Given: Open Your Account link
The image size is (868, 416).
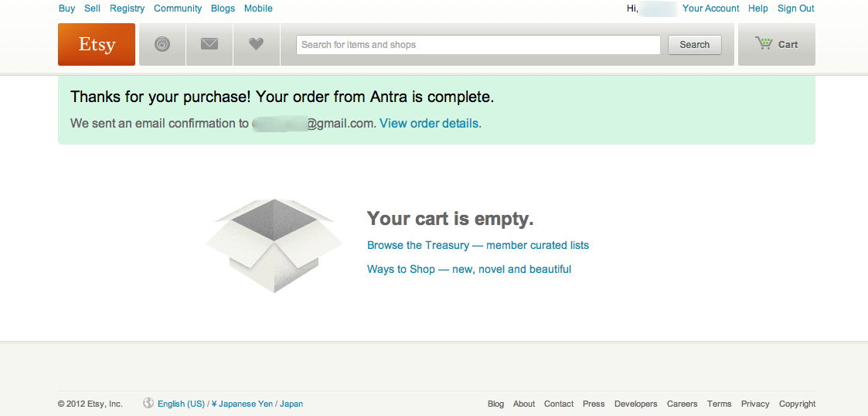Looking at the screenshot, I should point(711,9).
